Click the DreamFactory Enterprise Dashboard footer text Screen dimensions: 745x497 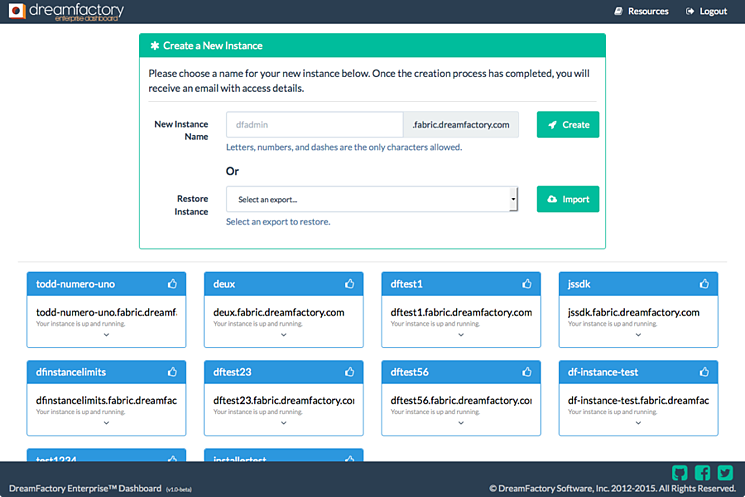[85, 488]
